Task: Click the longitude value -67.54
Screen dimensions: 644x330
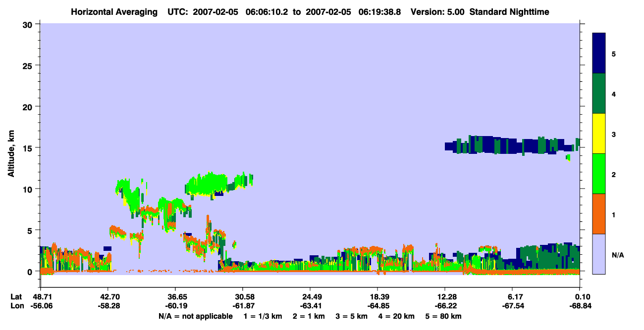Action: (512, 306)
